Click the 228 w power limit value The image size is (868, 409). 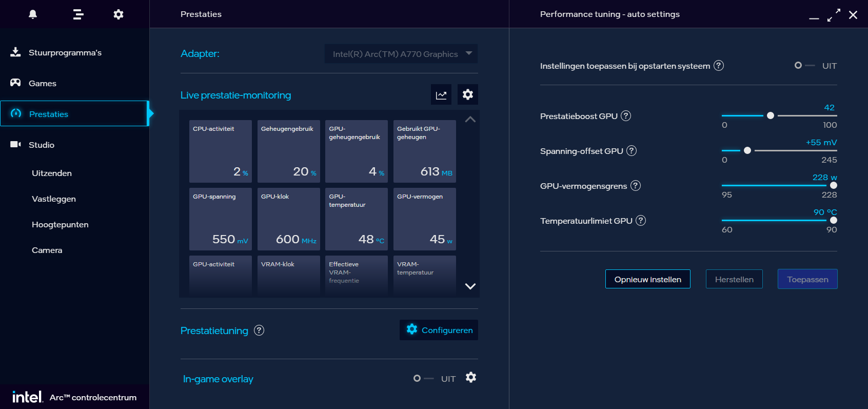[825, 178]
